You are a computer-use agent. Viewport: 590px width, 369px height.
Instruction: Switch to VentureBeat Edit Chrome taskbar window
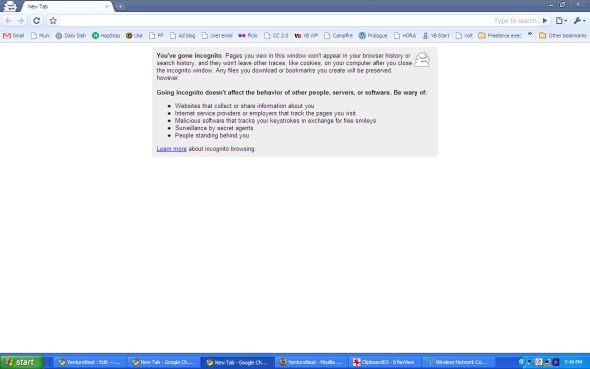click(x=90, y=362)
